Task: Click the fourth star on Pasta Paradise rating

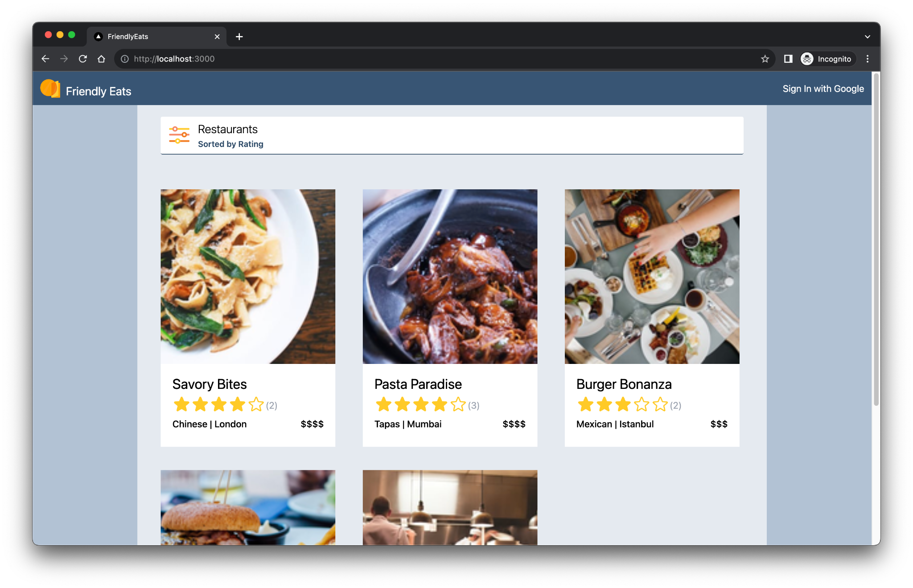Action: (x=440, y=404)
